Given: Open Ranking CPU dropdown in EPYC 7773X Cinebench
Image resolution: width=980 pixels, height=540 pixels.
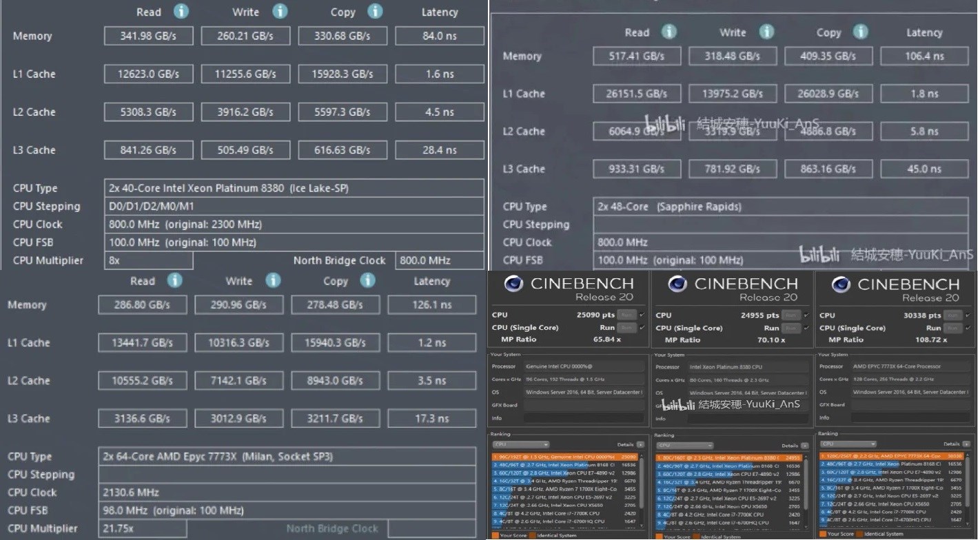Looking at the screenshot, I should [x=848, y=444].
